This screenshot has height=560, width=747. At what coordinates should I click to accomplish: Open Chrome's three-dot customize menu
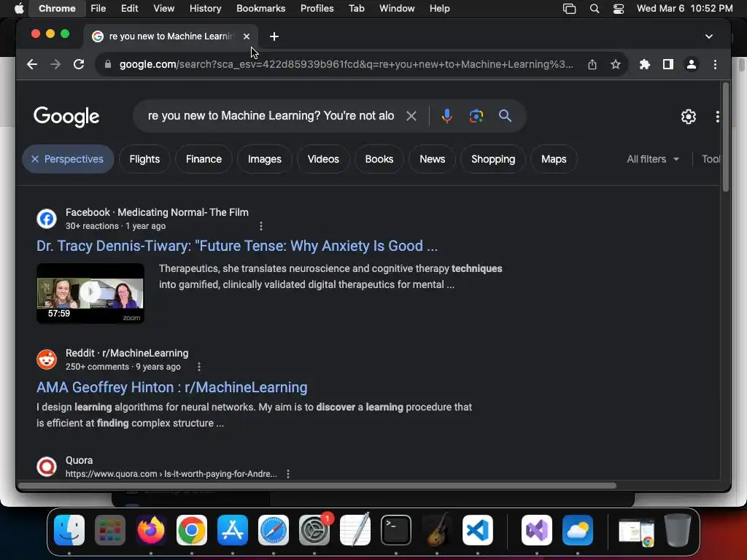click(x=715, y=64)
